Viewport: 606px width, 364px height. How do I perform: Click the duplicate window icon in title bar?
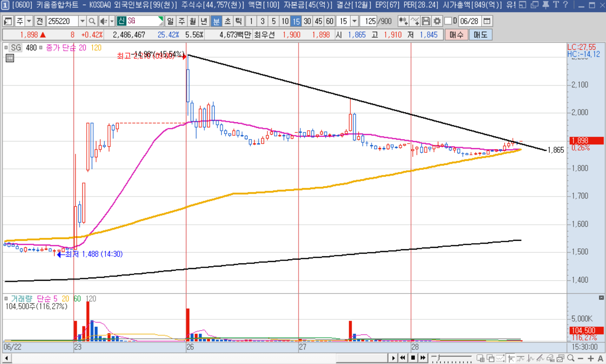pos(534,5)
